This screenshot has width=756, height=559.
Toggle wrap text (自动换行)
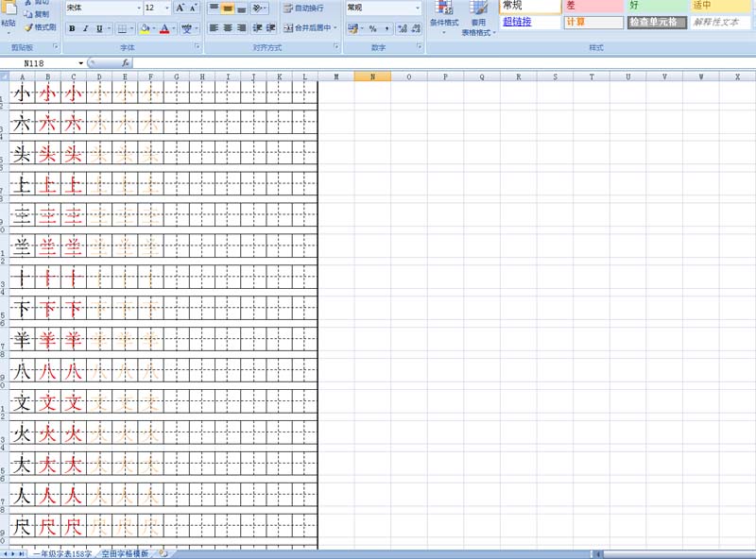pyautogui.click(x=303, y=8)
